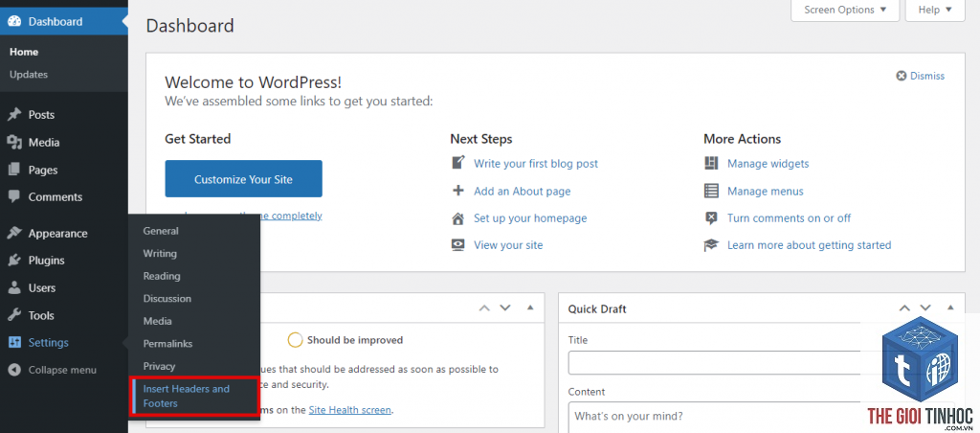980x433 pixels.
Task: Click the Collapse menu arrow icon
Action: (x=14, y=370)
